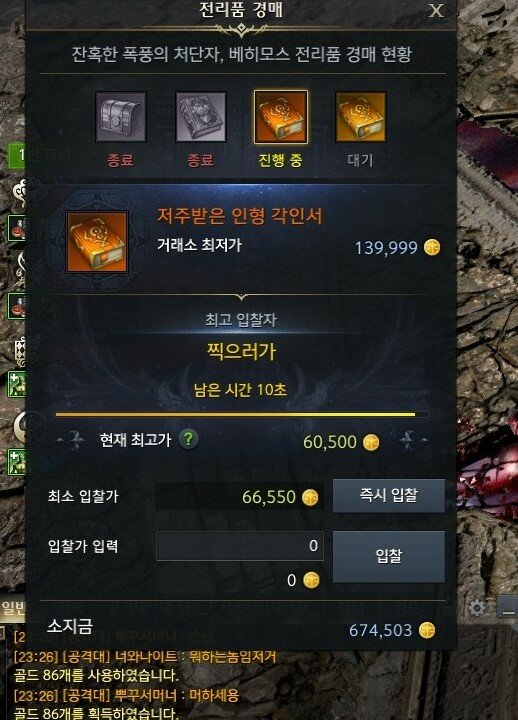The height and width of the screenshot is (720, 518).
Task: Select the ended gray engraving book icon
Action: [x=201, y=117]
